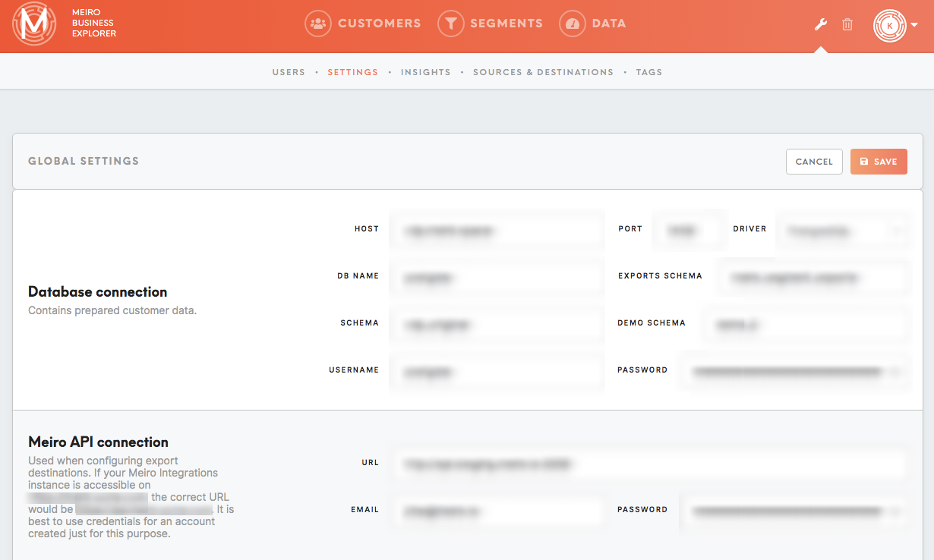934x560 pixels.
Task: Switch to the Settings tab
Action: (x=352, y=72)
